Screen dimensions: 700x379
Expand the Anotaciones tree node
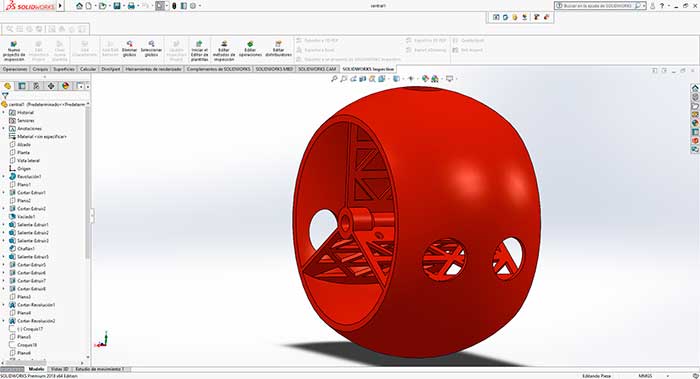coord(4,129)
